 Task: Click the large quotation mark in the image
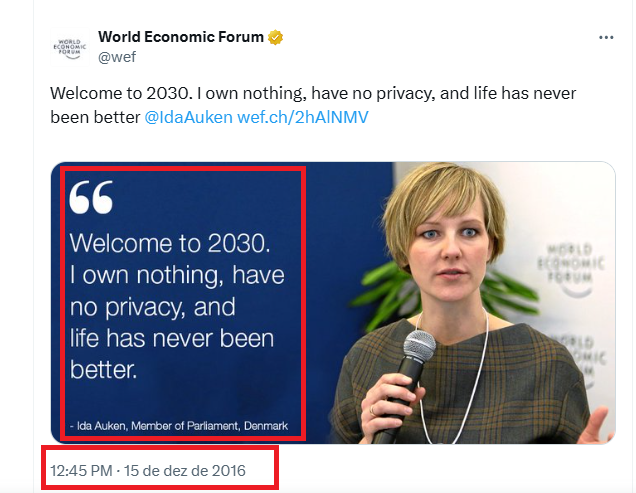[x=91, y=199]
